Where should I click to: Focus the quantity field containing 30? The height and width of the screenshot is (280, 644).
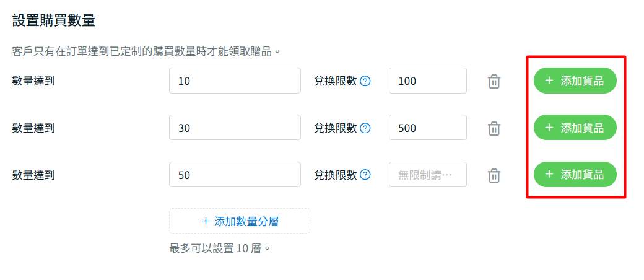[235, 128]
